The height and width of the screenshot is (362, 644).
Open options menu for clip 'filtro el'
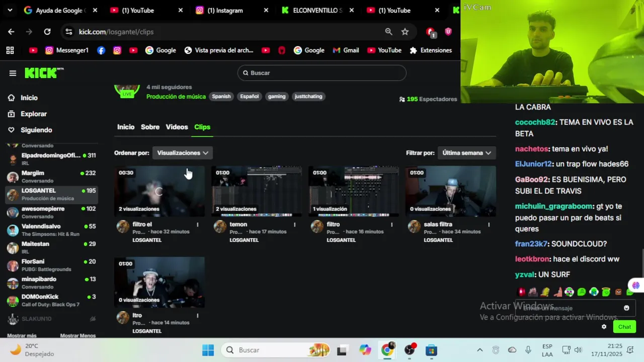point(198,225)
